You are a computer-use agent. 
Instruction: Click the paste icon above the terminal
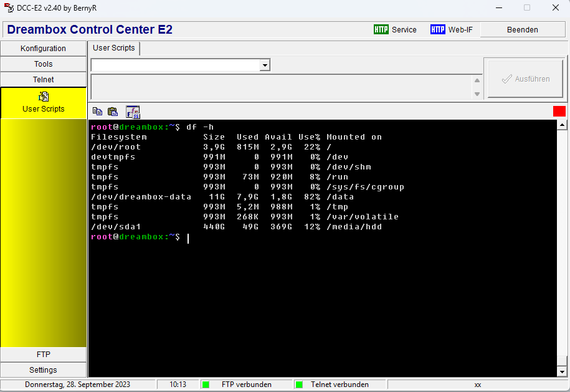click(113, 112)
